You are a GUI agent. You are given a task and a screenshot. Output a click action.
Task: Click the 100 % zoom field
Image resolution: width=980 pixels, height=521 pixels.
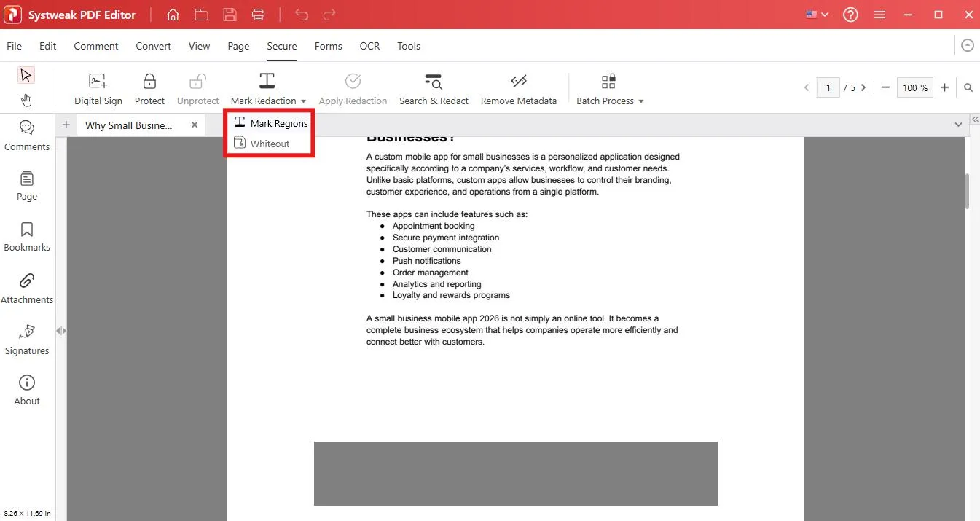point(915,87)
